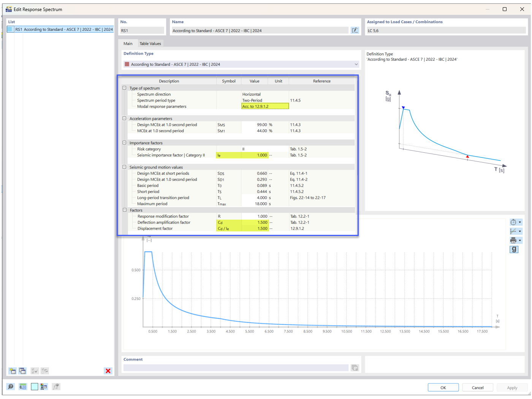Image resolution: width=532 pixels, height=399 pixels.
Task: Click the Cancel button
Action: tap(478, 387)
